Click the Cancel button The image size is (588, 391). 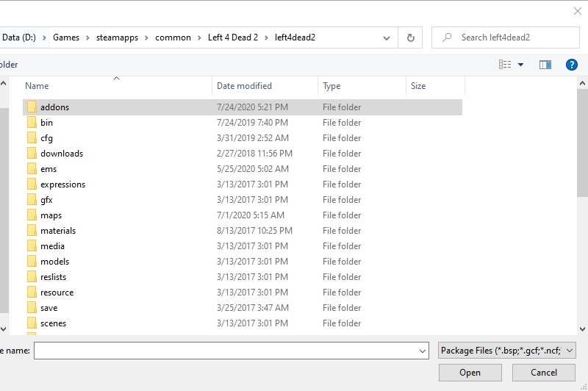pyautogui.click(x=544, y=373)
